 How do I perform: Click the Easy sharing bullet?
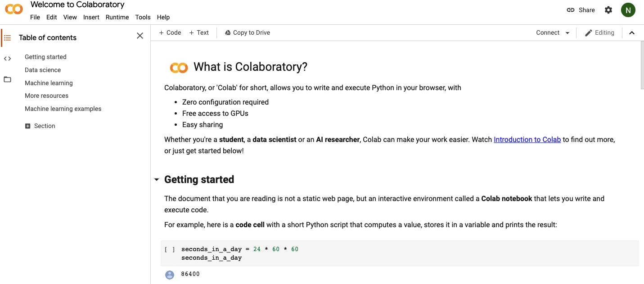pos(203,125)
